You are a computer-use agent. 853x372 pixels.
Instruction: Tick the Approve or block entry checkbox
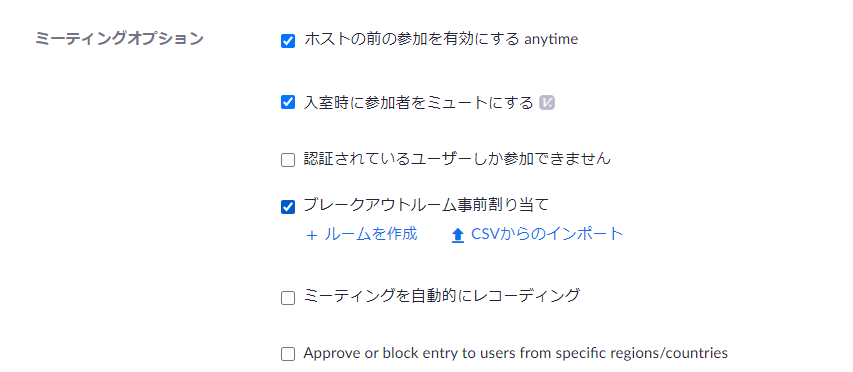pos(288,354)
